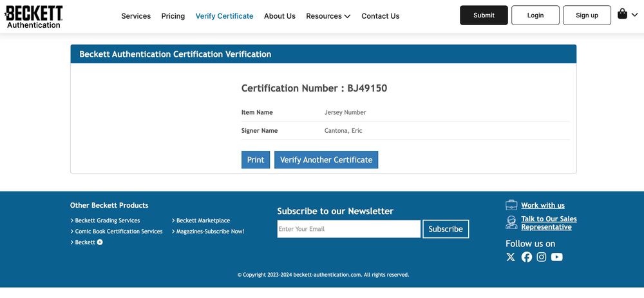Click the briefcase icon beside Work with us
Screen dimensions: 644x298
point(511,205)
